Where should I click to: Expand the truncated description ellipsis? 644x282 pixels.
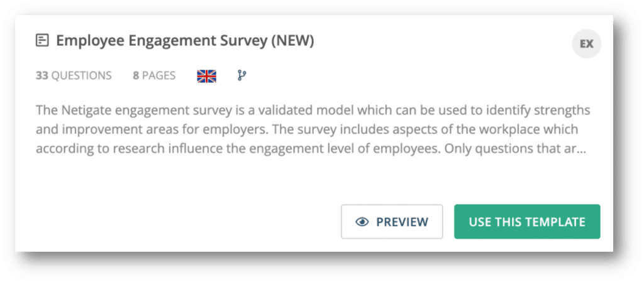(x=580, y=150)
